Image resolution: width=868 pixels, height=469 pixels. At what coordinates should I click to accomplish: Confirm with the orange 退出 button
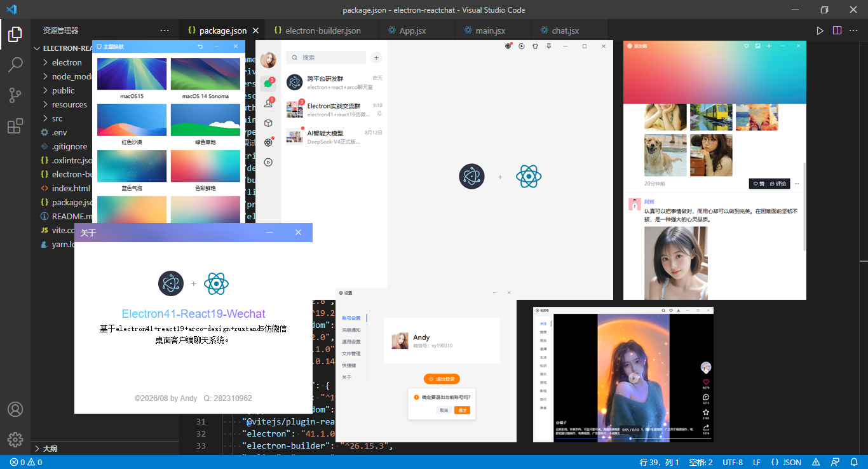[x=462, y=411]
